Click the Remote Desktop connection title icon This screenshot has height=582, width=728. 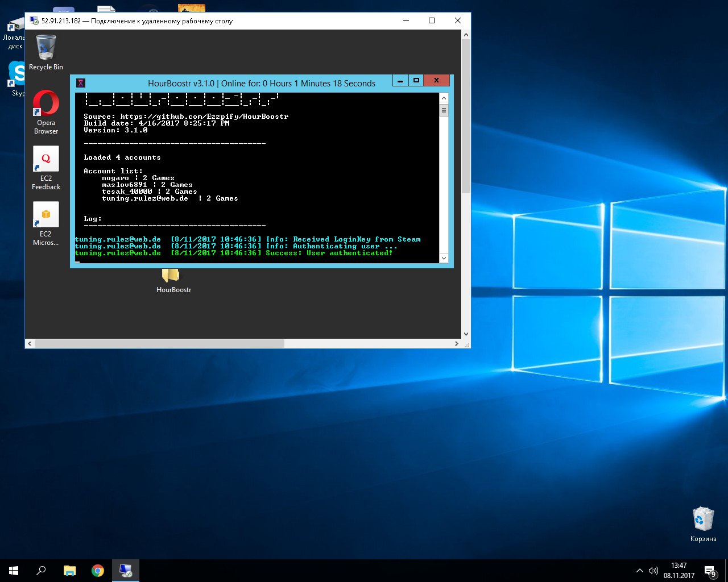pyautogui.click(x=34, y=20)
